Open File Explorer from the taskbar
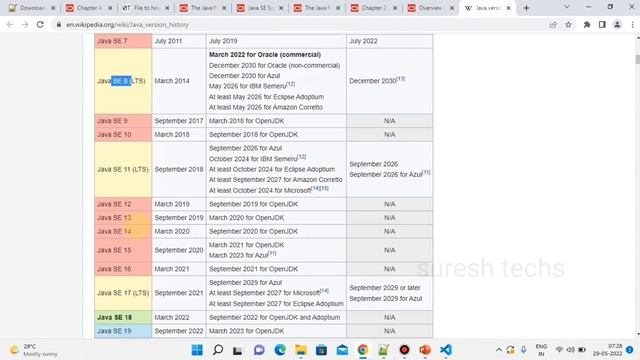 (301, 350)
